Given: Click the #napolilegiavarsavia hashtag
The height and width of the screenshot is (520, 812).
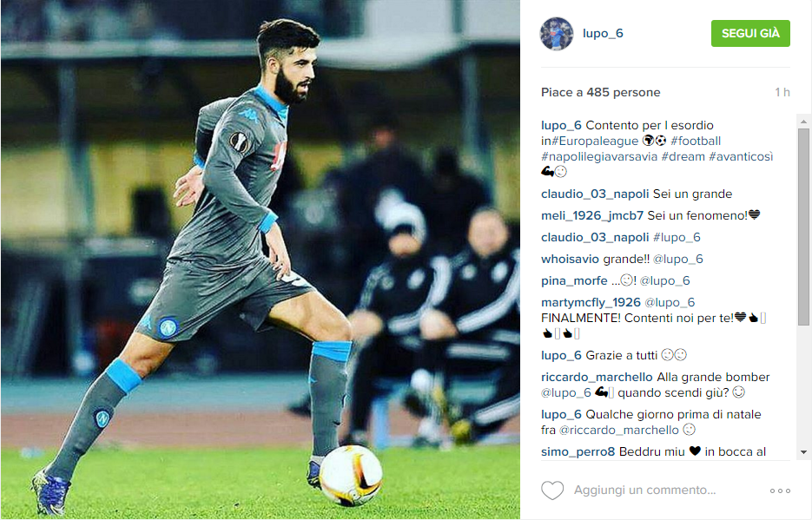Looking at the screenshot, I should pyautogui.click(x=599, y=156).
